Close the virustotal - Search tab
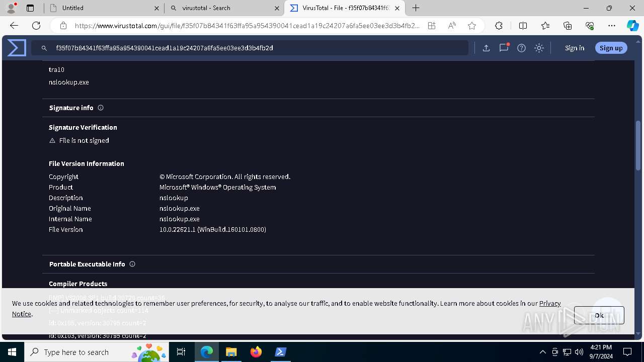The image size is (644, 362). click(x=277, y=8)
